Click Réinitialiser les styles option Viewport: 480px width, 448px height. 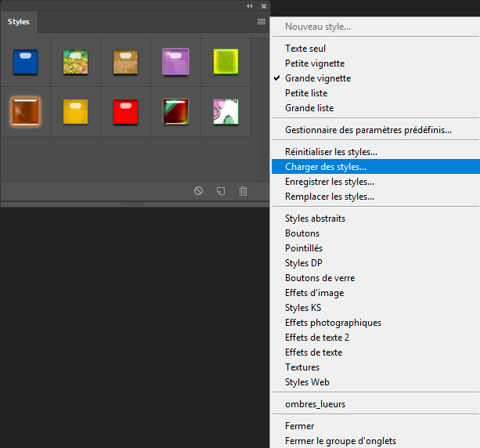[331, 152]
